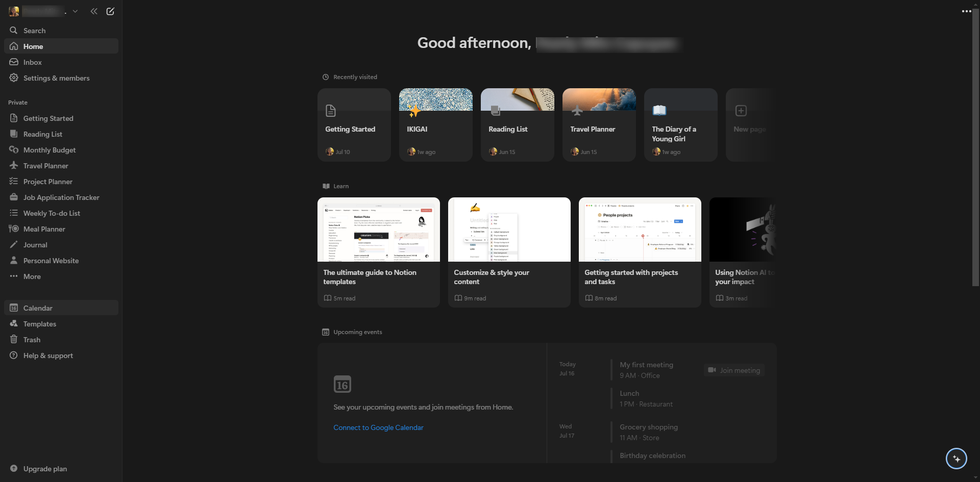This screenshot has height=482, width=980.
Task: Click the Help & support question icon
Action: (14, 356)
